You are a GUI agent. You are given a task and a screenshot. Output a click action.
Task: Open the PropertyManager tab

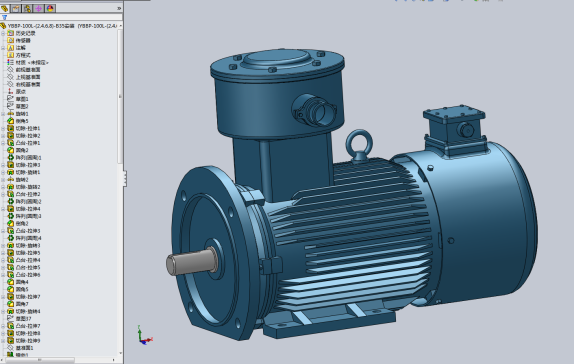16,8
